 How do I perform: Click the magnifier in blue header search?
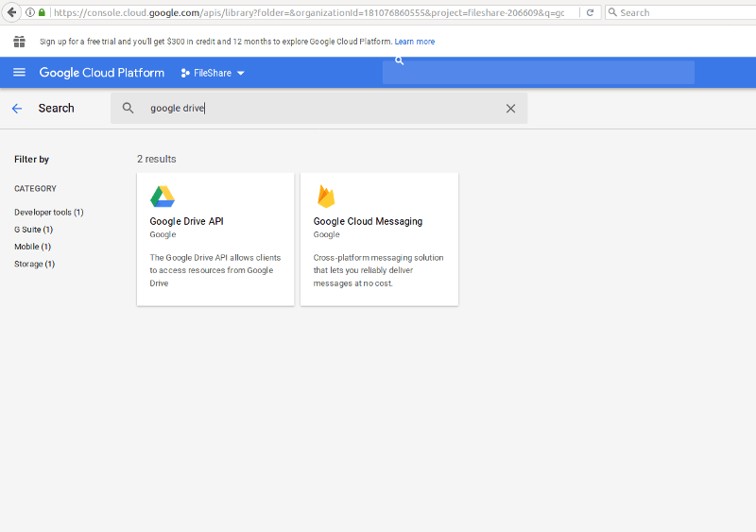tap(399, 60)
